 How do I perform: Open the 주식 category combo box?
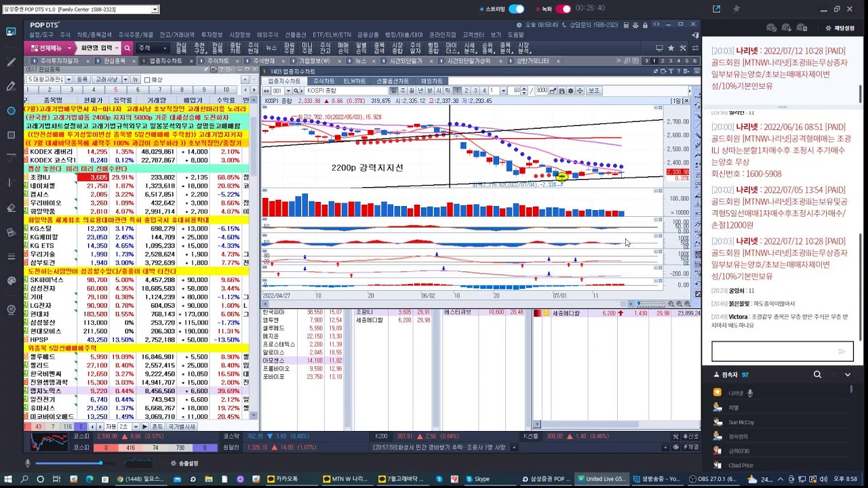point(153,48)
